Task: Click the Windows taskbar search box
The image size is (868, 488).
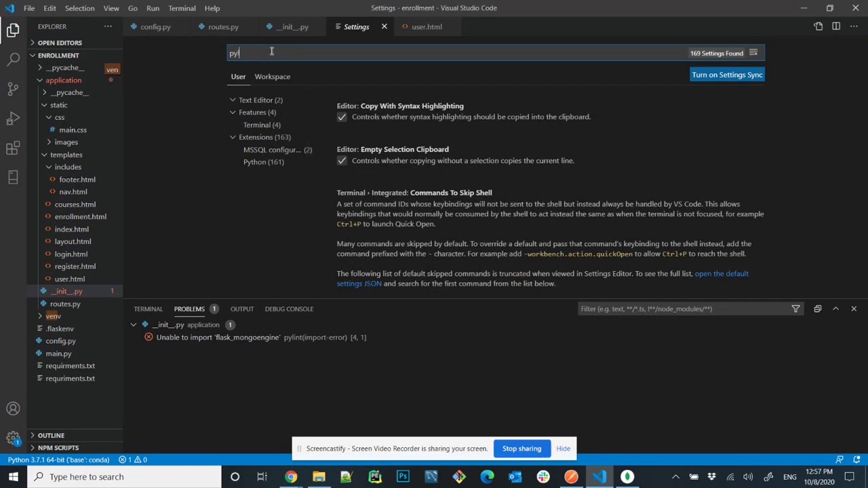Action: (x=124, y=476)
